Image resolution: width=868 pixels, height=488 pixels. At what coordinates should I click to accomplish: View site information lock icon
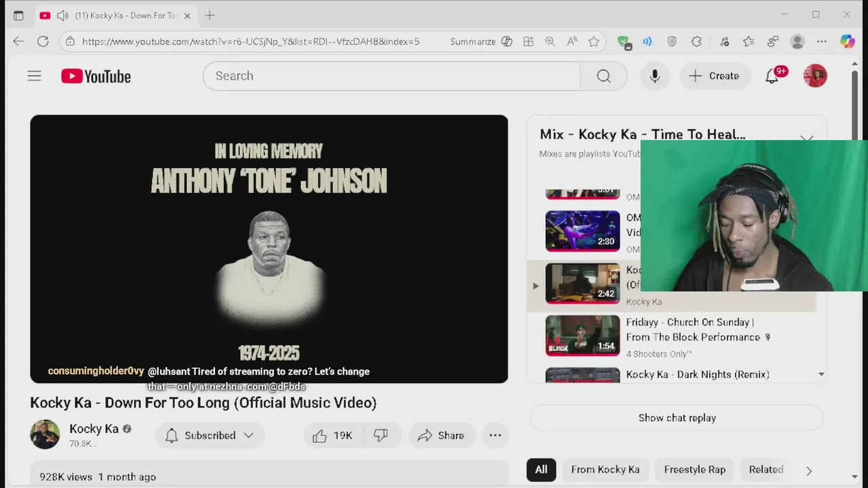click(70, 41)
